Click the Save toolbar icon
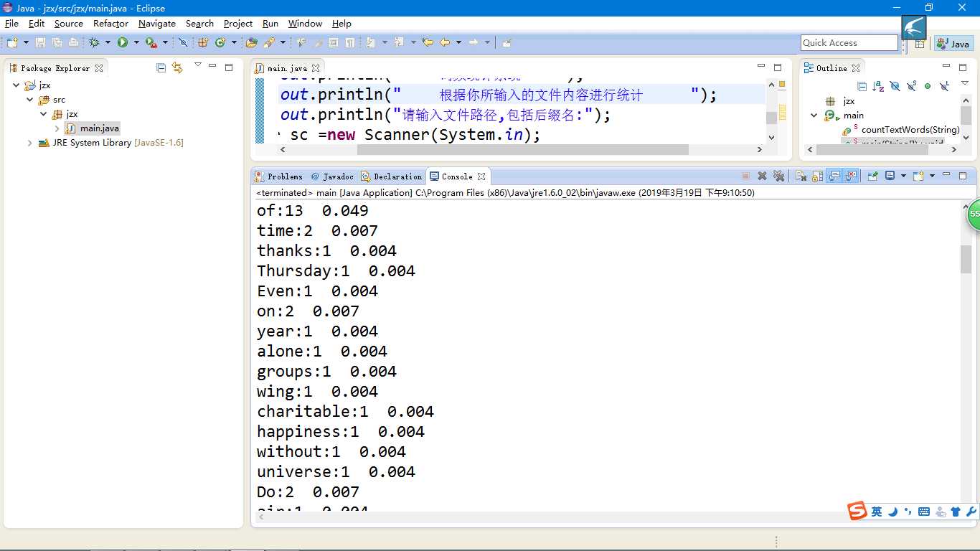Viewport: 980px width, 551px height. pyautogui.click(x=40, y=43)
